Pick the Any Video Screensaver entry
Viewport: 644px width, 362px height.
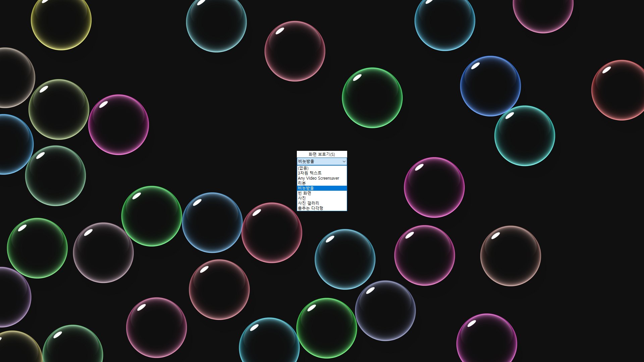coord(322,178)
